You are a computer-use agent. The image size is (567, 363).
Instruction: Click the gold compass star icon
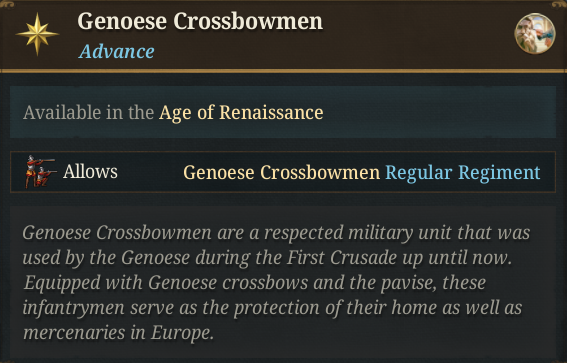click(x=37, y=34)
